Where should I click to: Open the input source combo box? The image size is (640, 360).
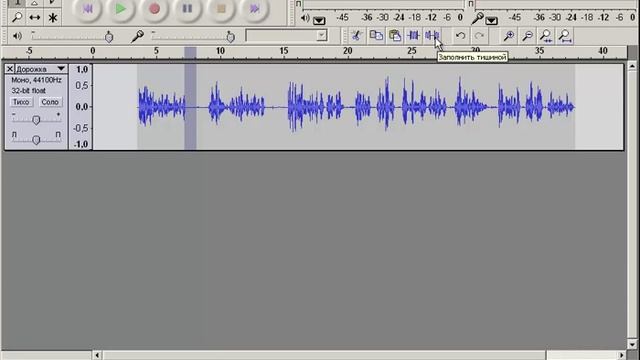tap(287, 36)
